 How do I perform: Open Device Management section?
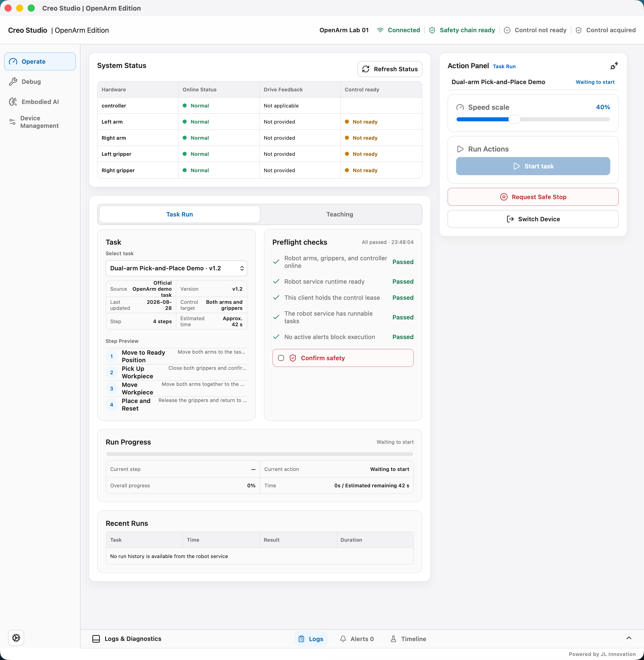pos(40,122)
